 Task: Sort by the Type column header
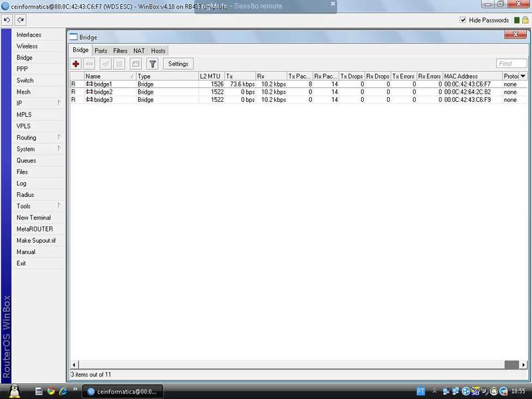tap(167, 76)
